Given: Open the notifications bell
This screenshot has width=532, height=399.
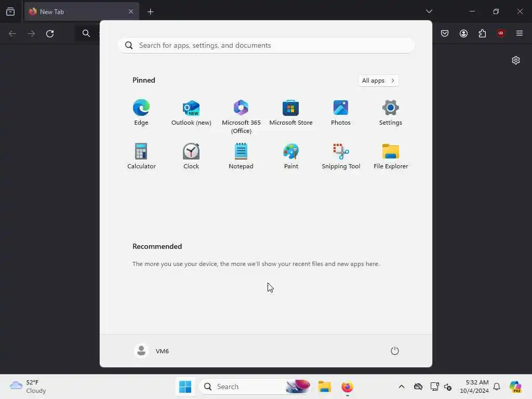Looking at the screenshot, I should point(497,387).
